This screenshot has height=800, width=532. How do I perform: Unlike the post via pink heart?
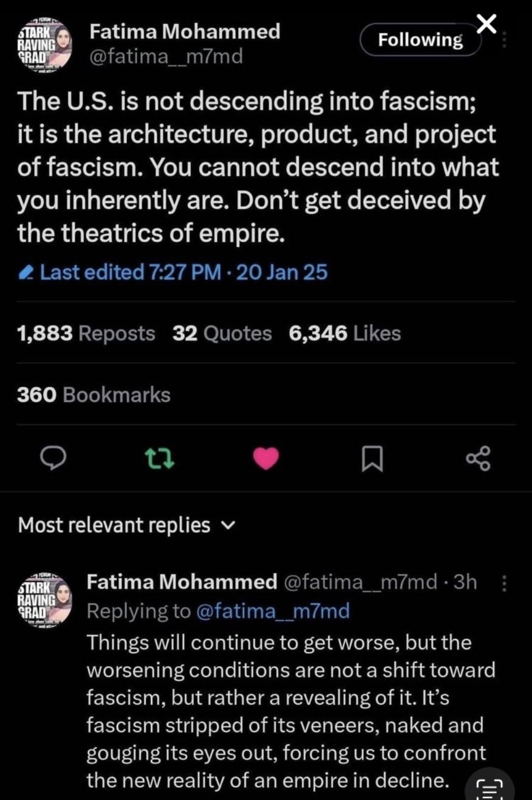[x=266, y=458]
